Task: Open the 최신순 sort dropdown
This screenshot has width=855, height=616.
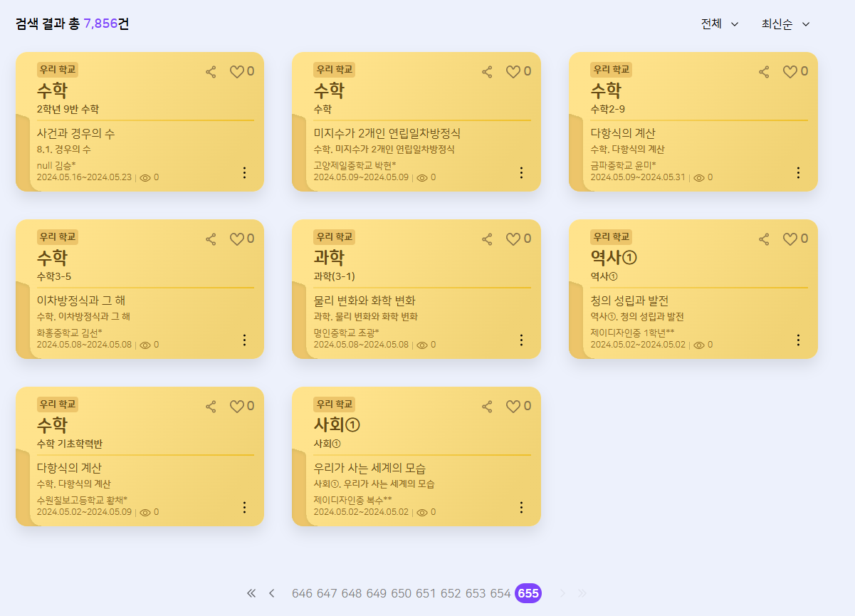Action: tap(786, 24)
